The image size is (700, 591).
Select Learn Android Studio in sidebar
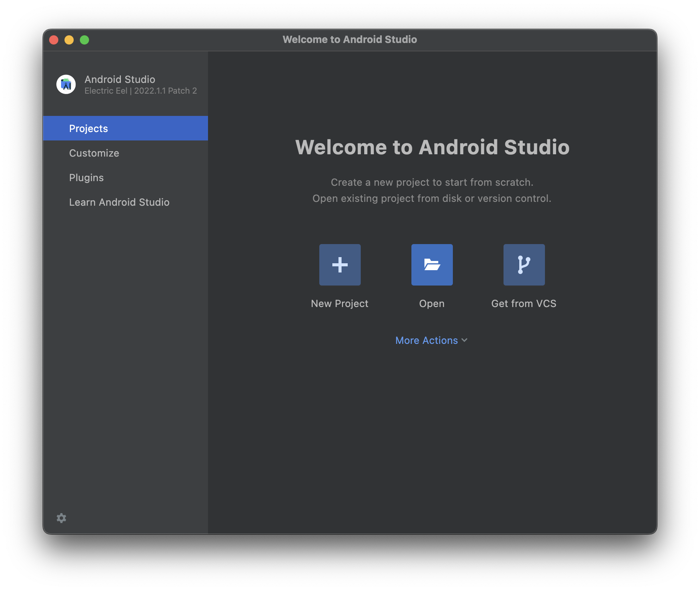pyautogui.click(x=119, y=202)
